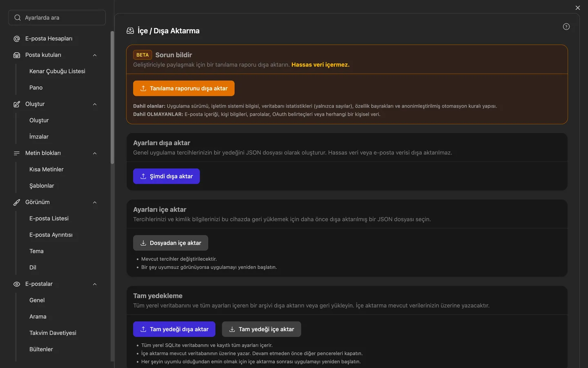Click the Oluştur pencil compose icon
The height and width of the screenshot is (368, 588).
tap(17, 104)
